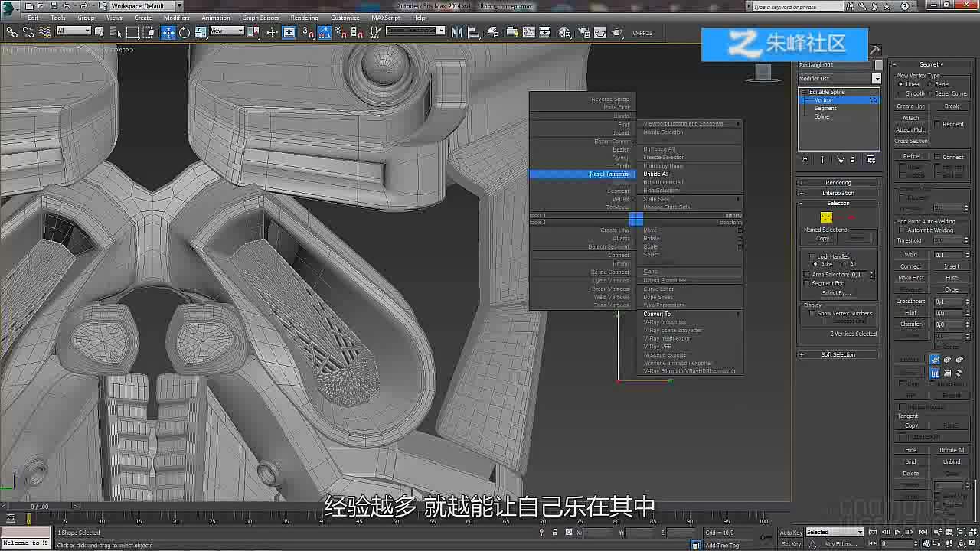Activate the yellow Vertex sub-object icon

[826, 218]
